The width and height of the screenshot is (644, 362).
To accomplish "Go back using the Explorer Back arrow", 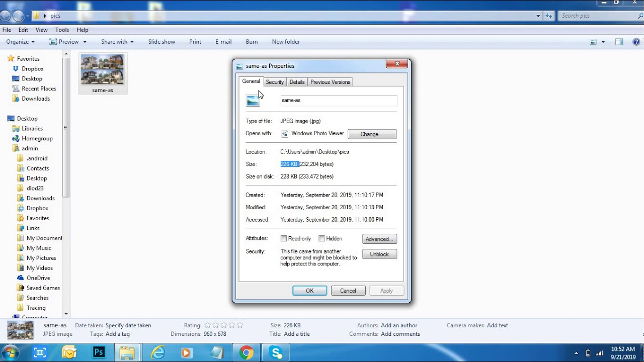I will click(6, 16).
